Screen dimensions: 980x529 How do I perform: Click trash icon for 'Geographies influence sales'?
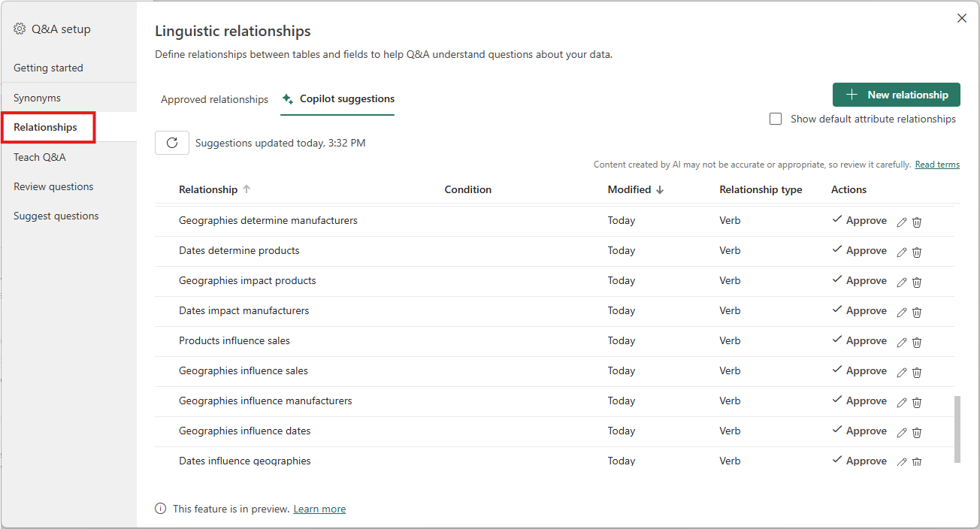[x=917, y=372]
